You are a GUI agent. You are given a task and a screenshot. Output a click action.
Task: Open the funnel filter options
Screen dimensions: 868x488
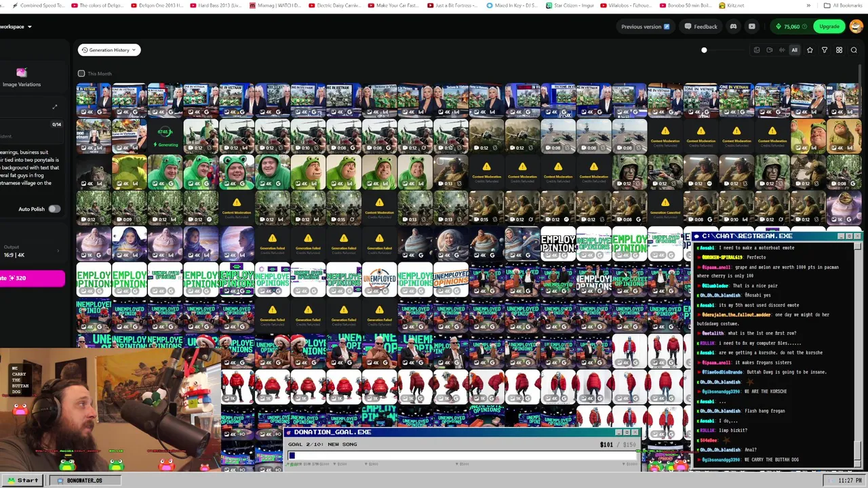tap(825, 50)
